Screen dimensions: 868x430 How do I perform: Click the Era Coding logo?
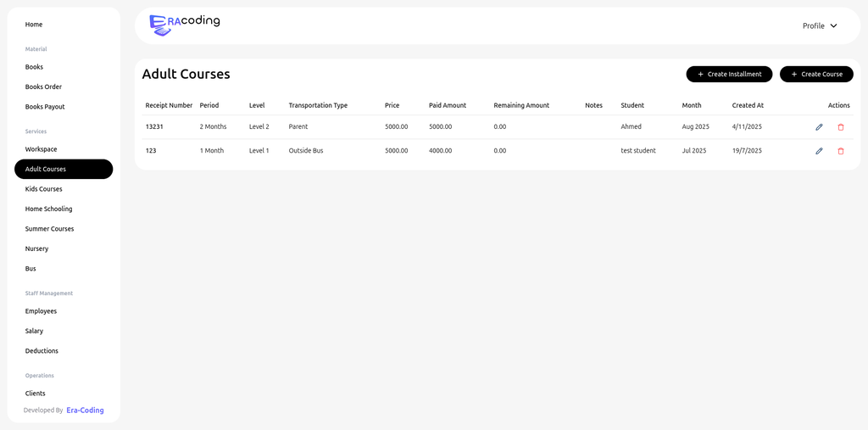(184, 25)
